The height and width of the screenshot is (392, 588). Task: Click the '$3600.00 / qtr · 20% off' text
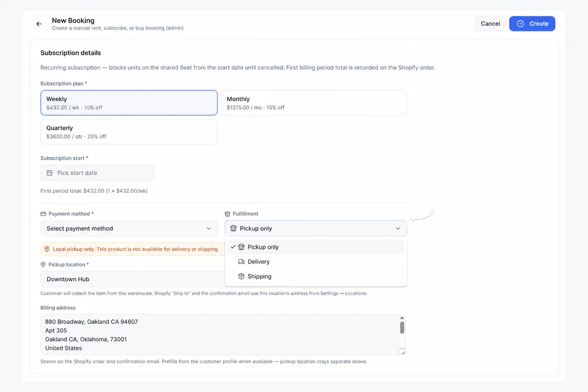coord(76,136)
